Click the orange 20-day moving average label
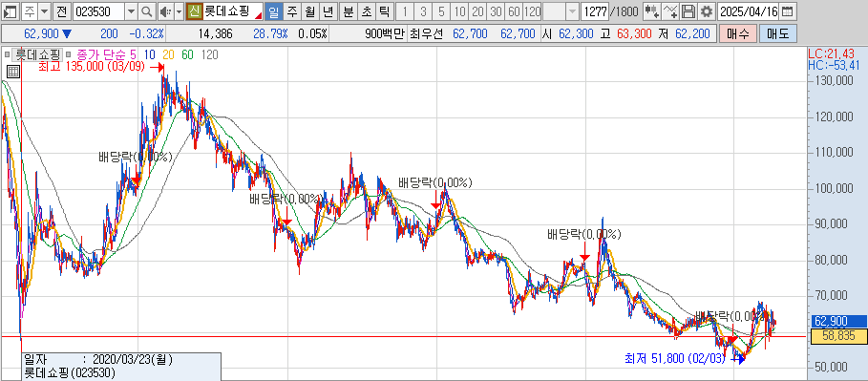This screenshot has width=868, height=381. click(169, 54)
